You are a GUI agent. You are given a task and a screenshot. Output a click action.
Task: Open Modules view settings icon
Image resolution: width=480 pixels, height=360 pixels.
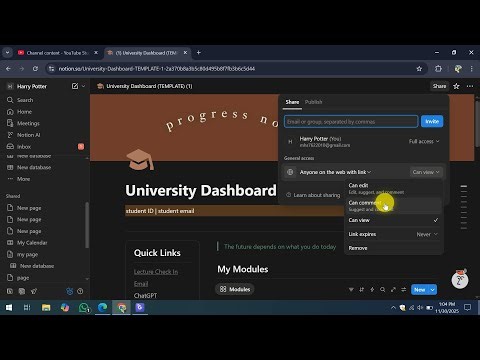pos(404,290)
